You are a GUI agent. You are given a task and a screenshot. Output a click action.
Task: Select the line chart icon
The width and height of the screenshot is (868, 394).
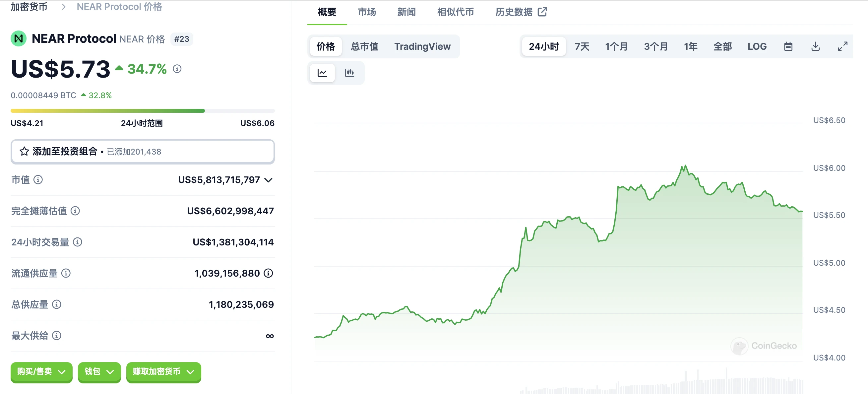click(322, 72)
